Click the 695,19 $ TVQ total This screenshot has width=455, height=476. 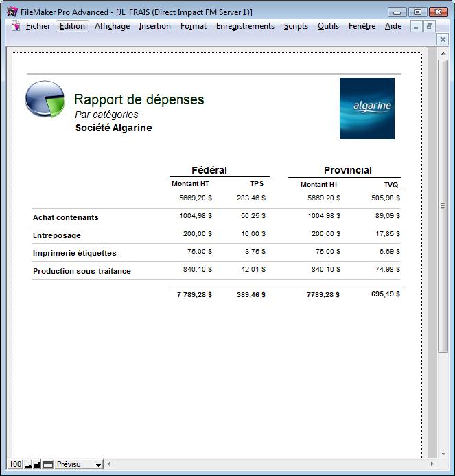386,294
